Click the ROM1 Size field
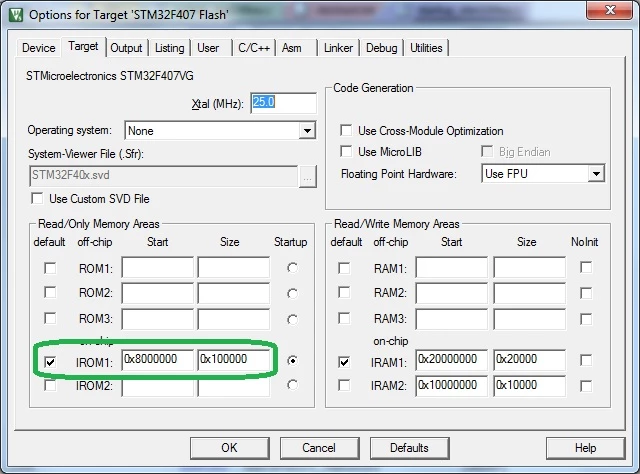This screenshot has height=474, width=640. tap(234, 267)
